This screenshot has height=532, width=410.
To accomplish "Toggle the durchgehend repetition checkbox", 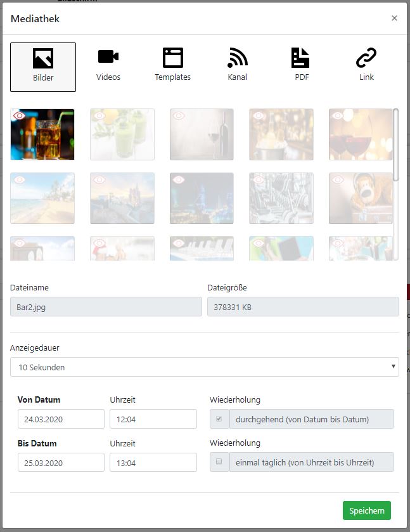I will tap(219, 419).
